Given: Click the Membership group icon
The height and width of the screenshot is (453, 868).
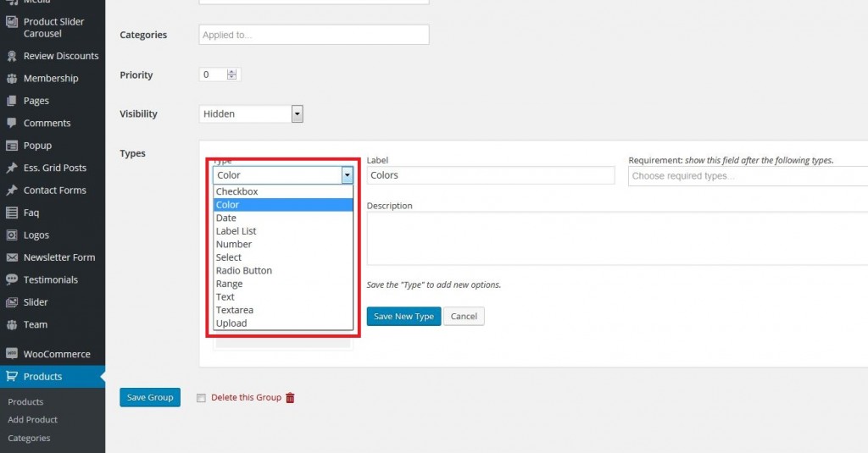Looking at the screenshot, I should pos(12,79).
